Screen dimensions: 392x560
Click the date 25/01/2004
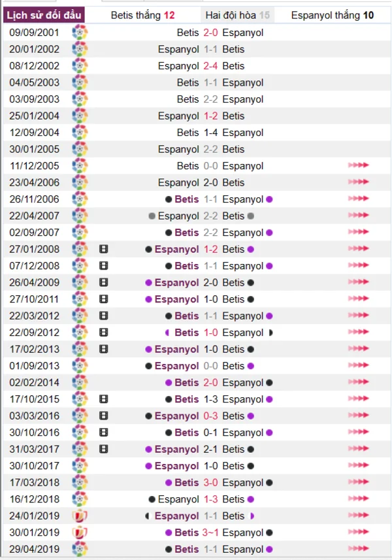click(34, 116)
